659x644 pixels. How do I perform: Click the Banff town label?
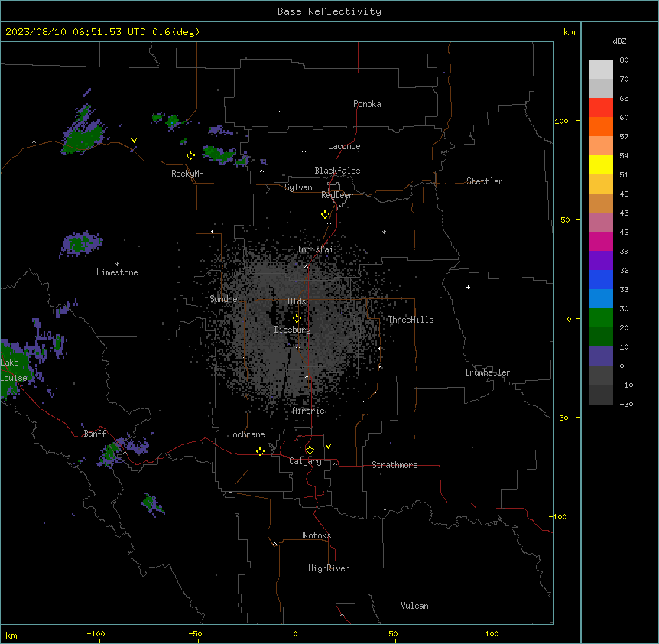[95, 434]
